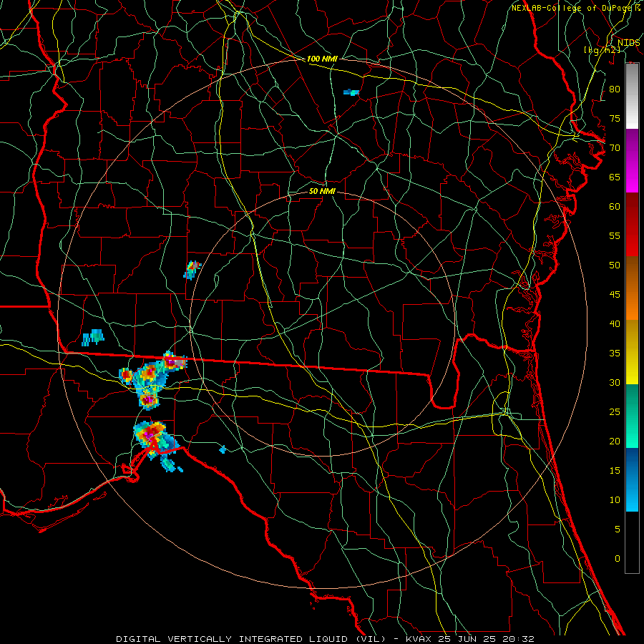644x644 pixels.
Task: Click the "100 NMI" range ring label
Action: (322, 59)
